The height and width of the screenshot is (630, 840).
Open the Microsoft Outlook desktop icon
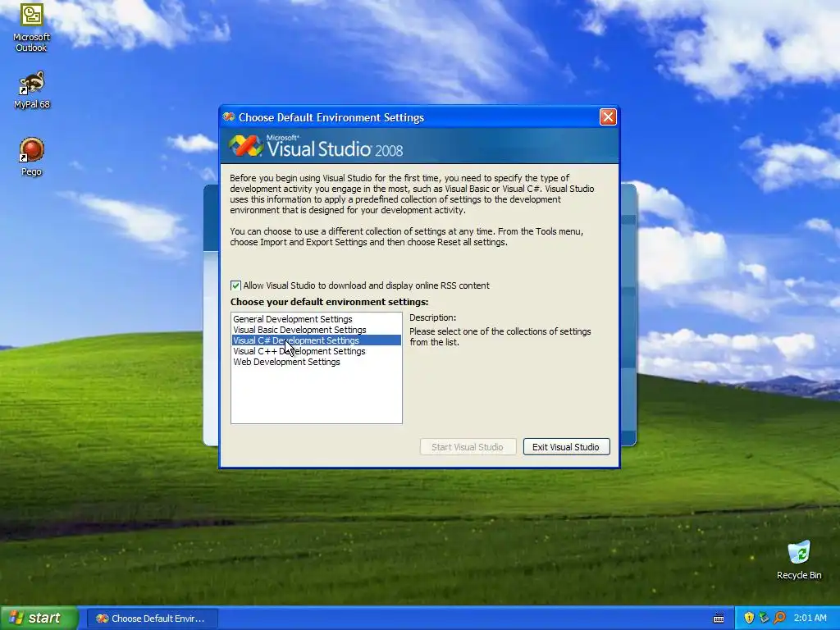[x=32, y=27]
